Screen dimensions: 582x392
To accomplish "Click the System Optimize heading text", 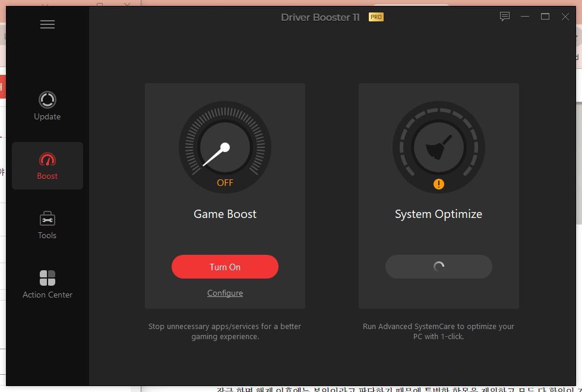I will (438, 214).
